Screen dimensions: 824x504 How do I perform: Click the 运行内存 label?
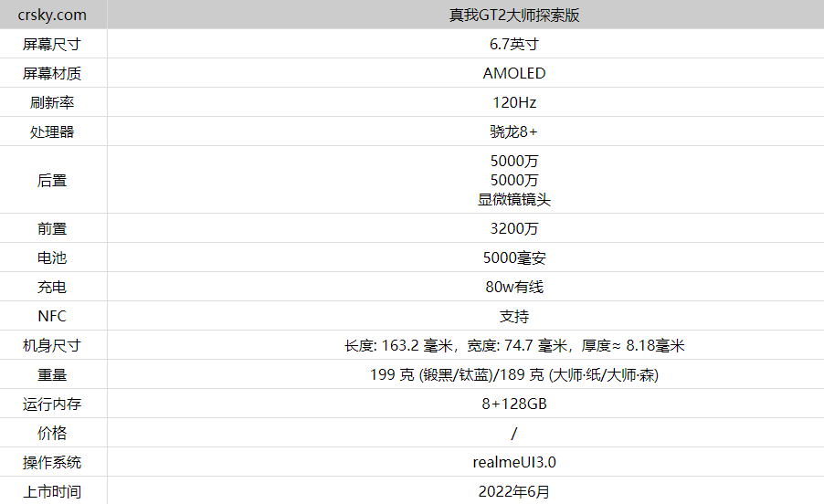tap(52, 404)
